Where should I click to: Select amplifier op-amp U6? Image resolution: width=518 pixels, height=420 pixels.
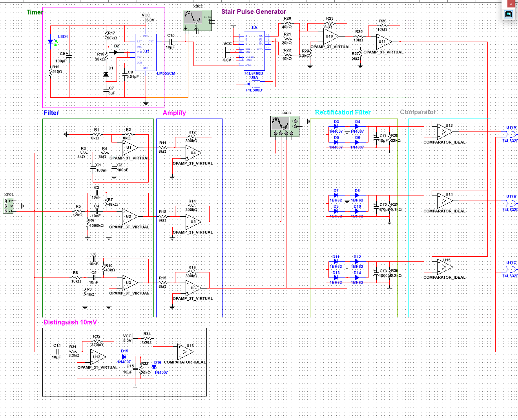tap(194, 288)
